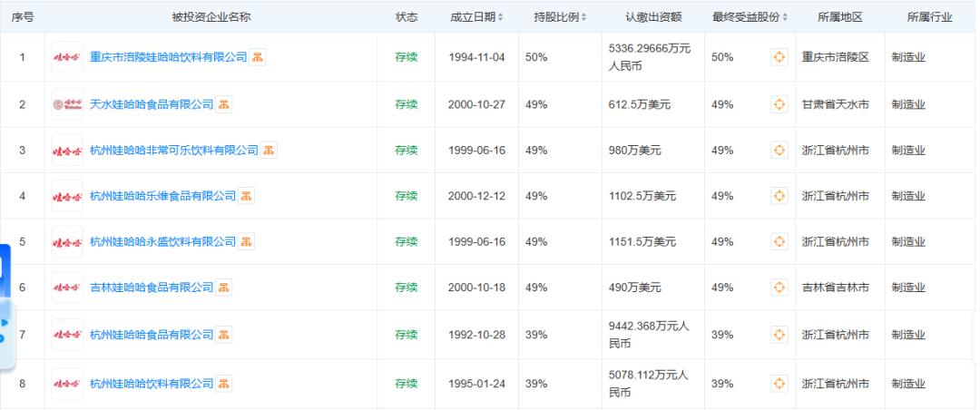Open equity chart icon for 杭州娃哈哈乐维食品有限公司
Image resolution: width=980 pixels, height=410 pixels.
coord(246,196)
